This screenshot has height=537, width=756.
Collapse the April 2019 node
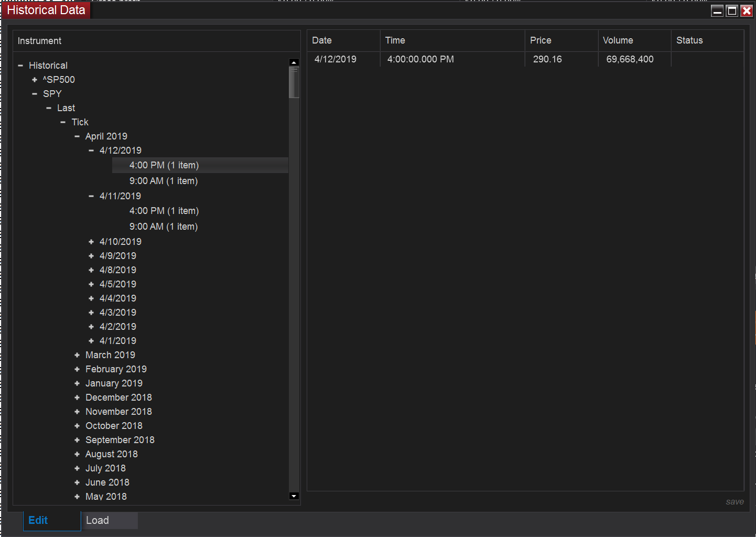pos(77,136)
